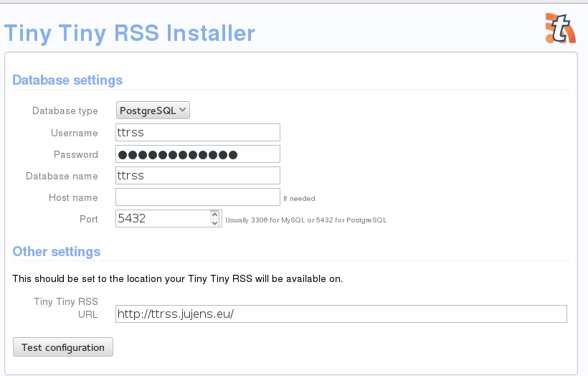Click the Host name label

point(73,198)
